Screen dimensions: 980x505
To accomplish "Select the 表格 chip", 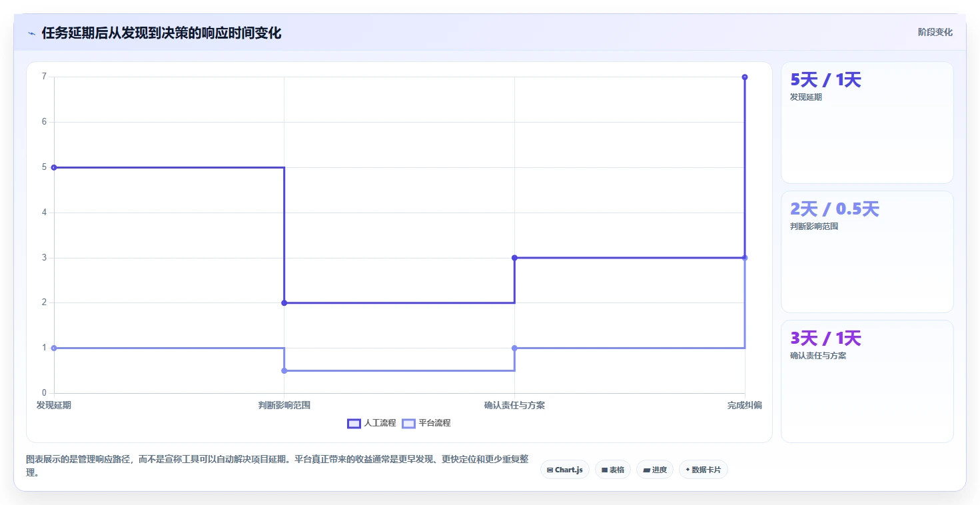I will [613, 470].
